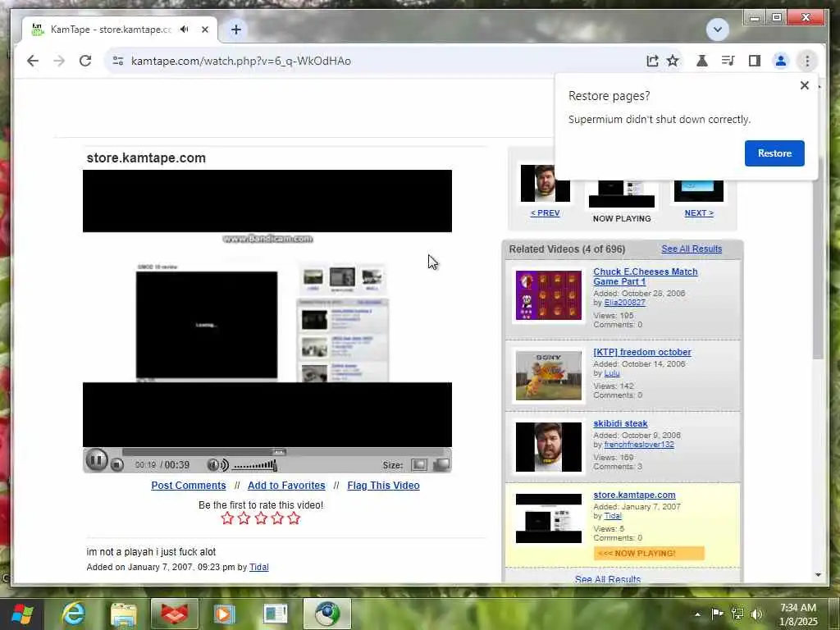Open the media control toolbar icon

pos(728,61)
